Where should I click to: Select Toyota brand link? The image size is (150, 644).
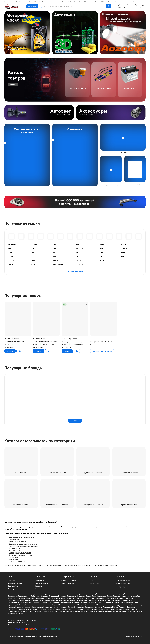point(124,248)
